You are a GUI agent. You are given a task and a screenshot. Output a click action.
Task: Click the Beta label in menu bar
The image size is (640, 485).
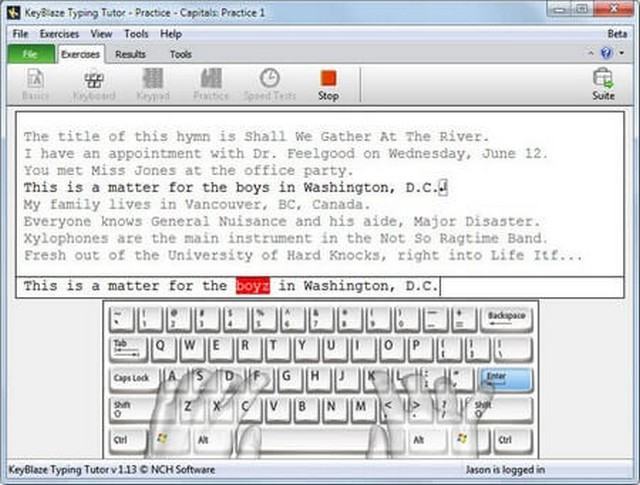point(617,34)
